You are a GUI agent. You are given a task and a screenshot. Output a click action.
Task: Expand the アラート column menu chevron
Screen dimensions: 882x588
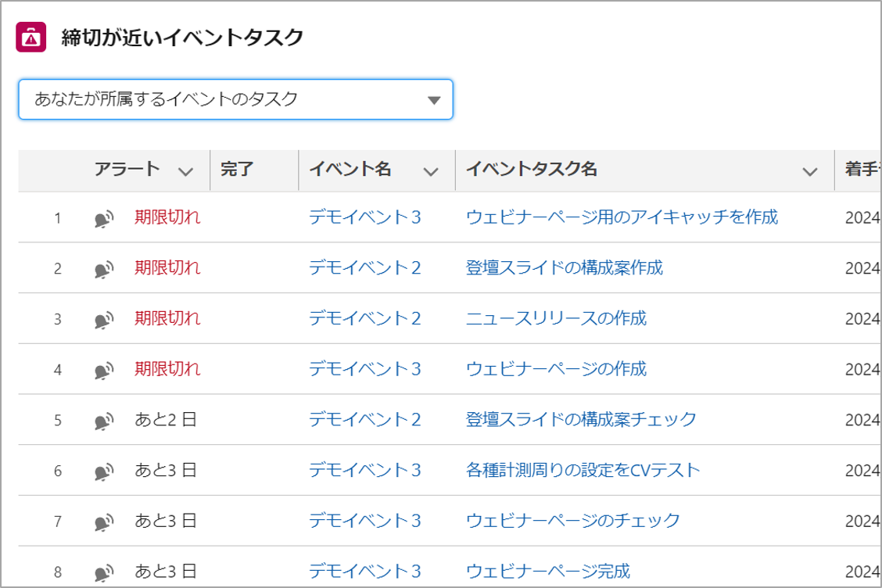coord(185,171)
